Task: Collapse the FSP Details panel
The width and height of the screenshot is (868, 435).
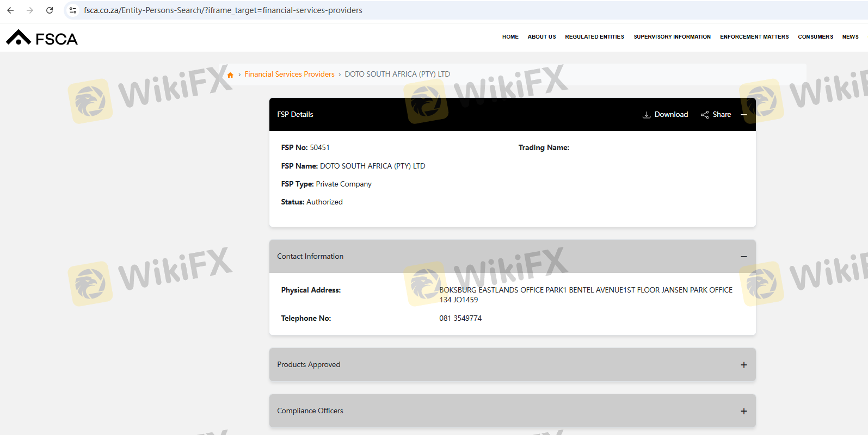Action: pyautogui.click(x=744, y=115)
